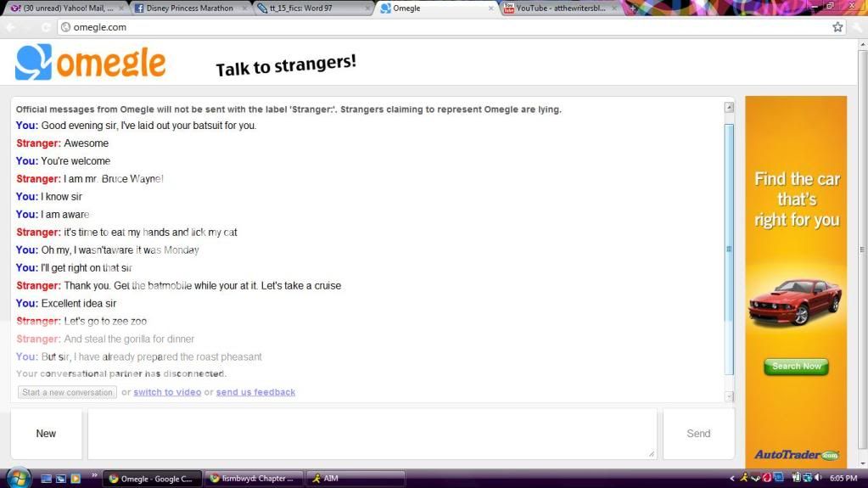This screenshot has width=868, height=488.
Task: Open the Chrome wrench settings menu
Action: point(857,27)
